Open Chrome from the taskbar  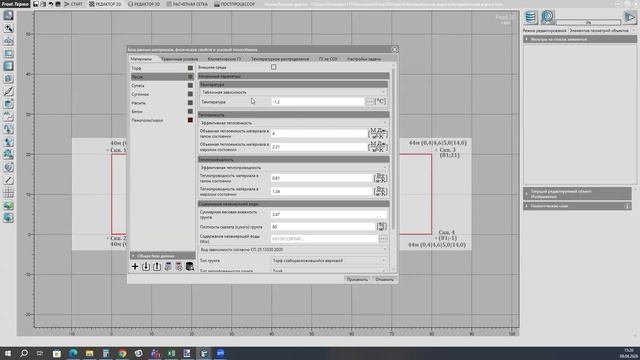[x=122, y=353]
